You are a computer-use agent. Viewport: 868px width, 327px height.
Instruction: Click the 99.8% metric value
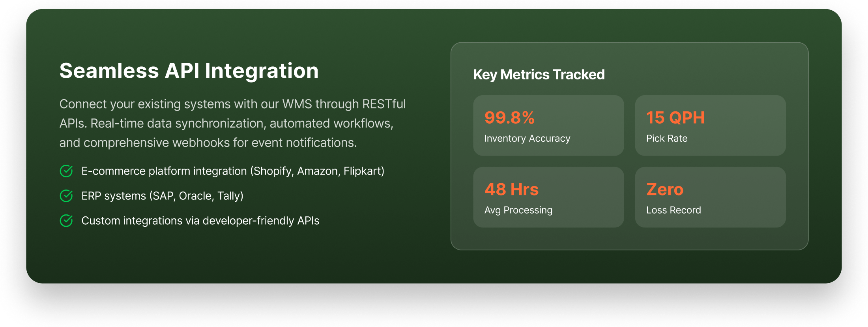click(509, 118)
